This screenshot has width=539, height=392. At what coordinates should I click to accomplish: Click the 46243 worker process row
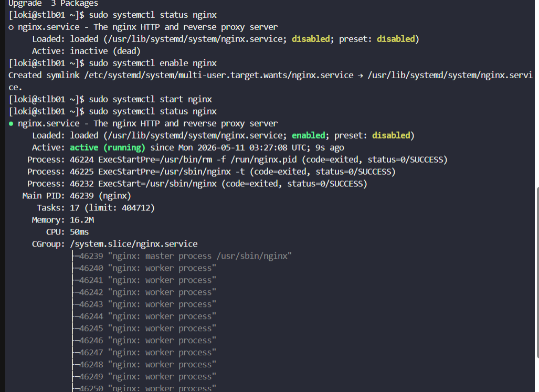[144, 304]
